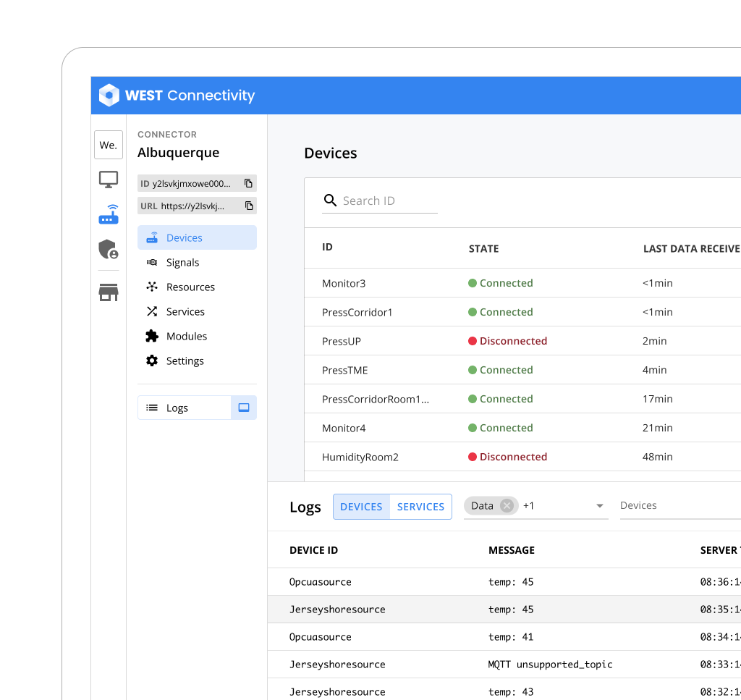
Task: Click the MESSAGE log column header
Action: 512,550
